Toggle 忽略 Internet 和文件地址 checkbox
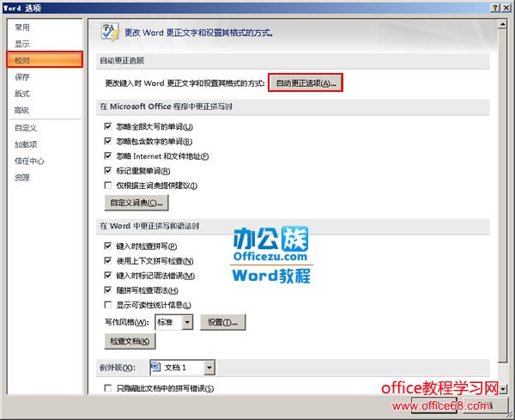This screenshot has width=515, height=420. 108,155
